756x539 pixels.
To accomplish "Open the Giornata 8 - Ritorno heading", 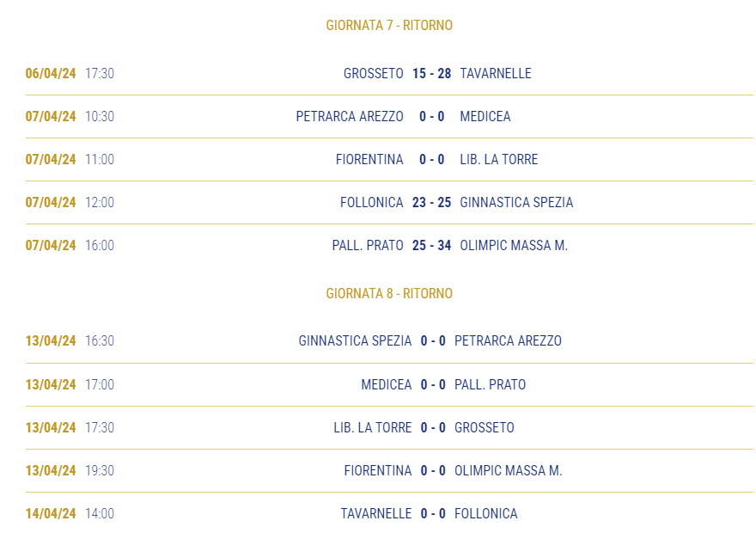I will pyautogui.click(x=389, y=293).
